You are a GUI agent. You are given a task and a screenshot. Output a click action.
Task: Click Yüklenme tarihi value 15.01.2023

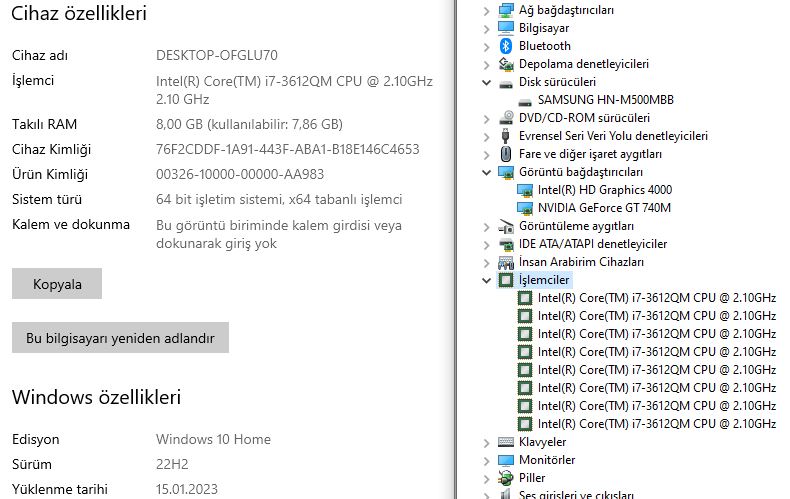(187, 489)
